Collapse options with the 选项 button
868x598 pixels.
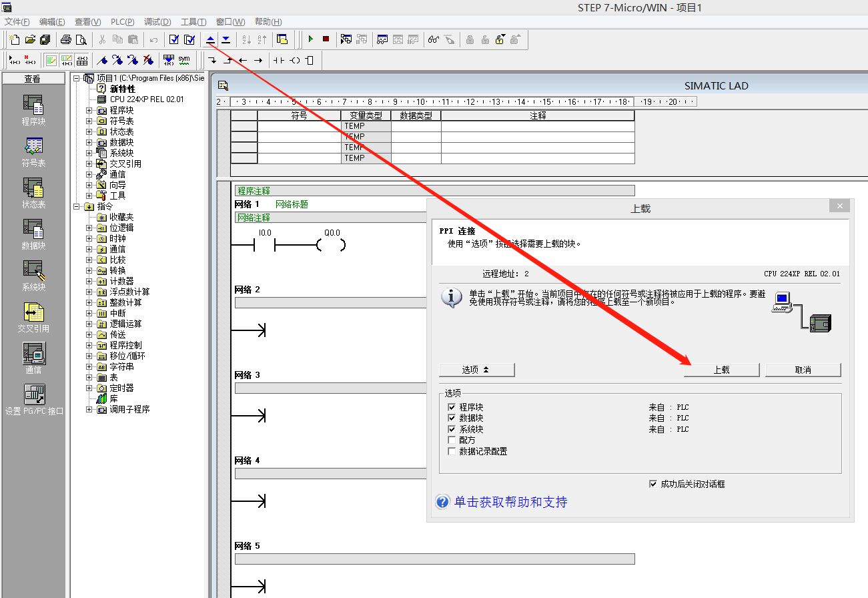click(476, 370)
